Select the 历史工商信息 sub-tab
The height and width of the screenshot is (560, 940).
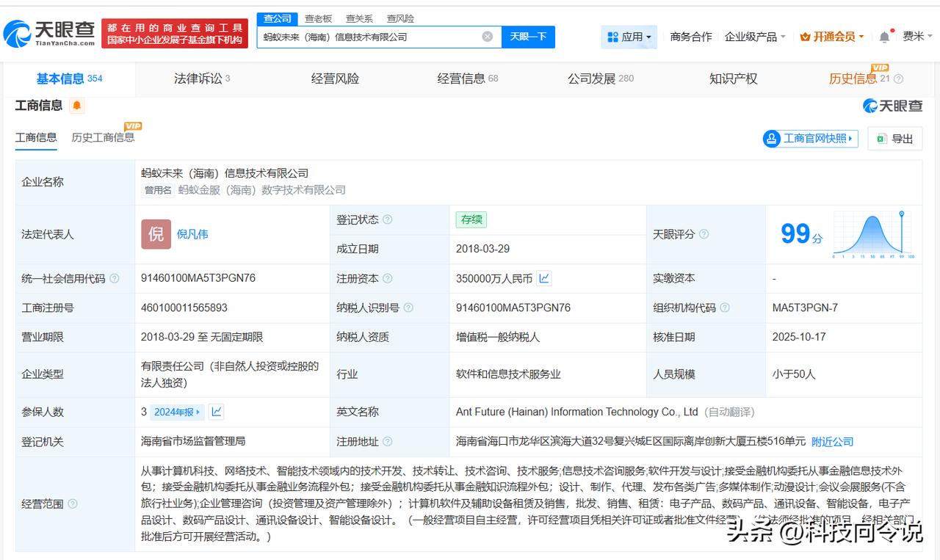(103, 137)
